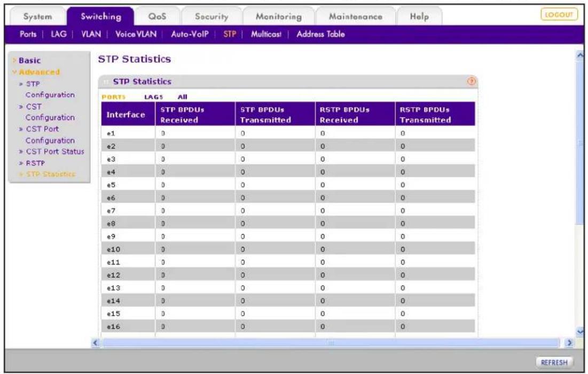Select interface row e6
The width and height of the screenshot is (588, 374).
point(288,197)
